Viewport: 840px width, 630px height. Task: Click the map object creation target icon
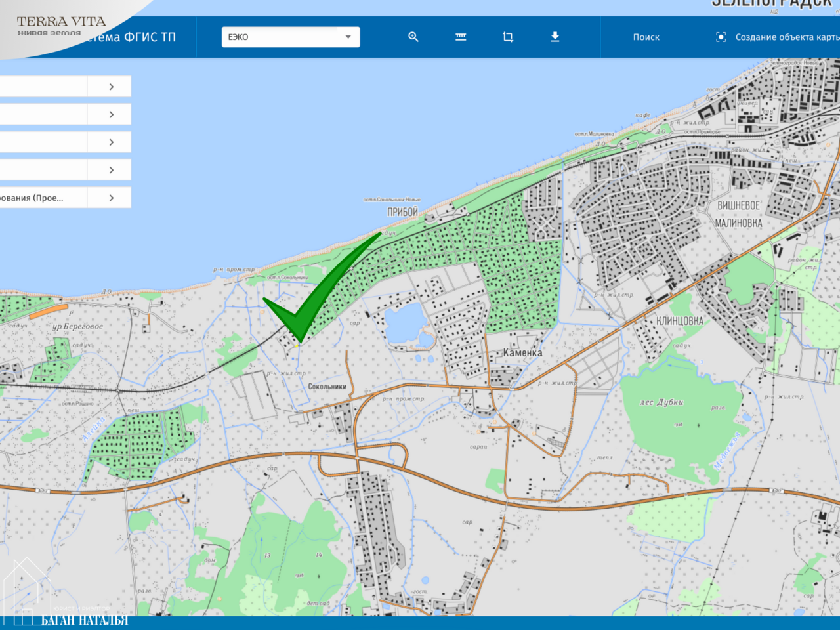721,37
